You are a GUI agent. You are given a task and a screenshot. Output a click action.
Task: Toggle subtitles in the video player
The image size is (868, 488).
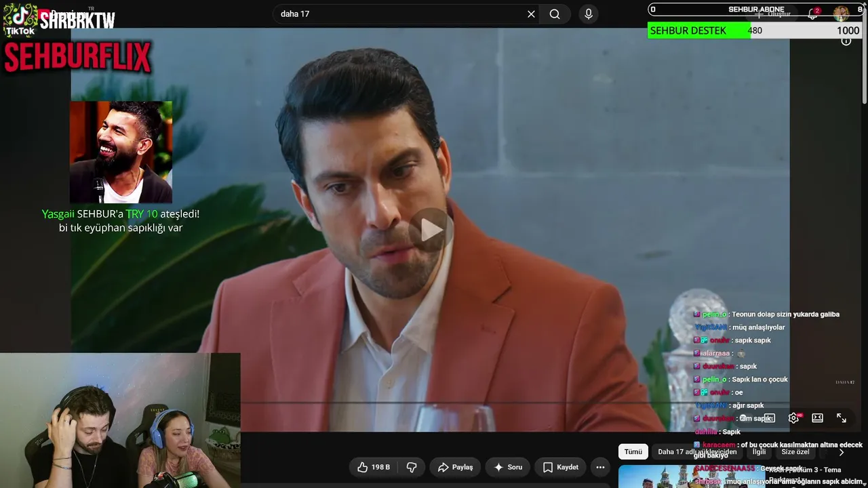click(770, 418)
